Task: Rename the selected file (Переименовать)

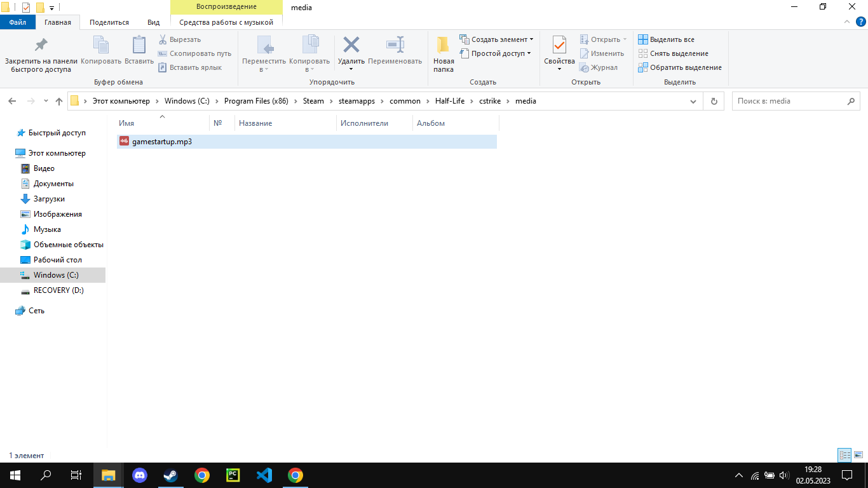Action: point(395,51)
